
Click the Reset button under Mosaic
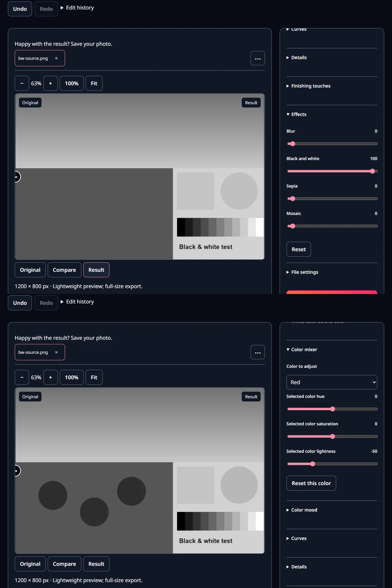pyautogui.click(x=299, y=249)
